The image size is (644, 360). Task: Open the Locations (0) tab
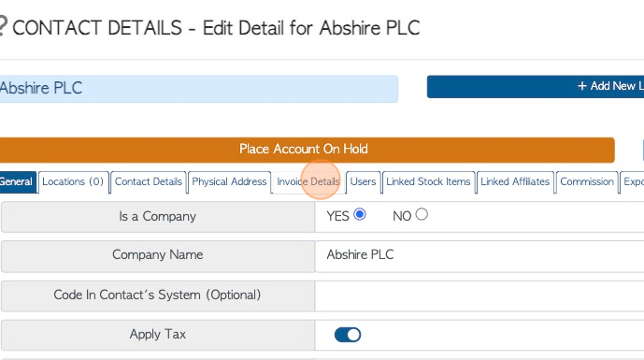point(73,181)
